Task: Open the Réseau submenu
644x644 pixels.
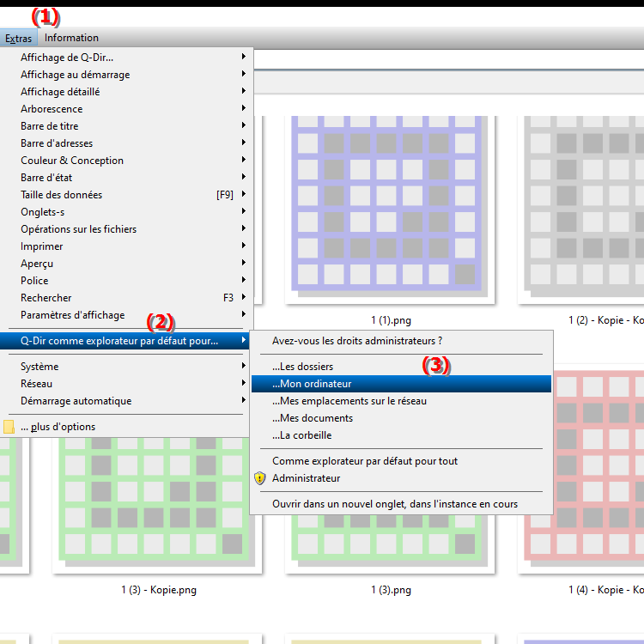Action: point(126,384)
